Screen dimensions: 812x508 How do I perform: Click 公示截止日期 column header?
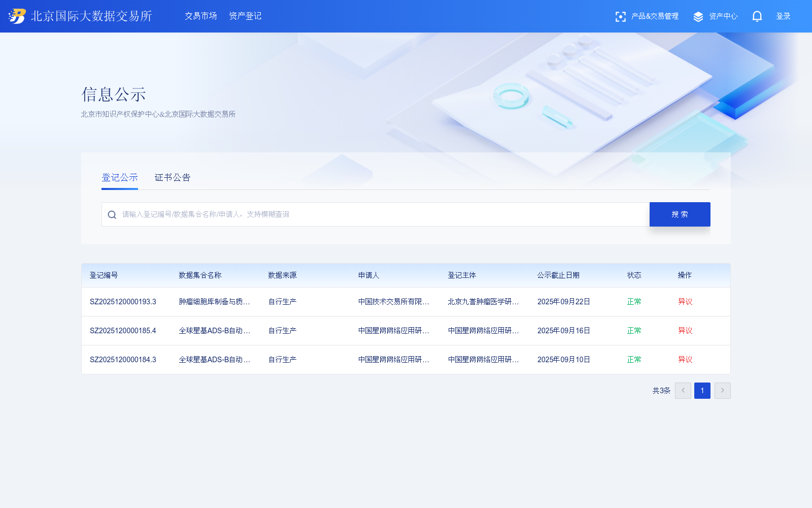(x=558, y=275)
